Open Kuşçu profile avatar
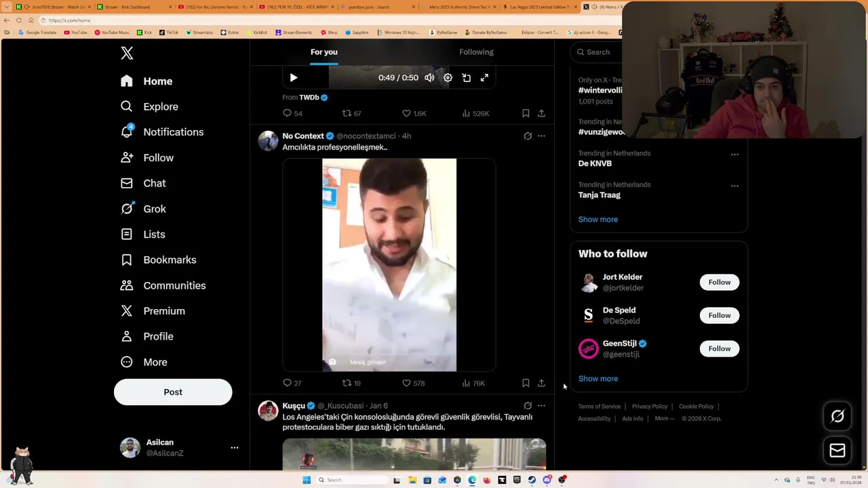This screenshot has width=868, height=488. [269, 411]
